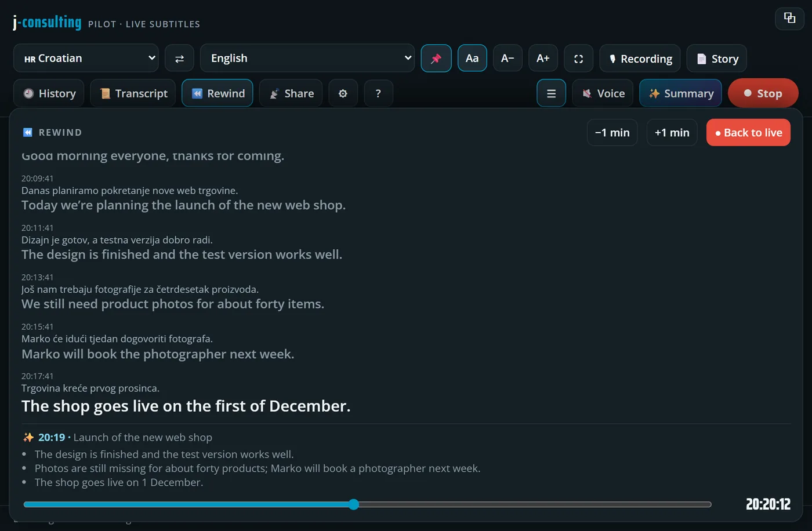Return with Back to live button
Screen dimensions: 812x531
(x=748, y=132)
